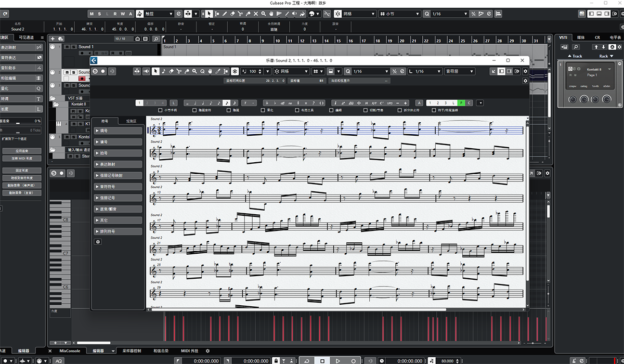Toggle acoustic feedback speaker in Score editor
624x364 pixels.
coord(147,71)
